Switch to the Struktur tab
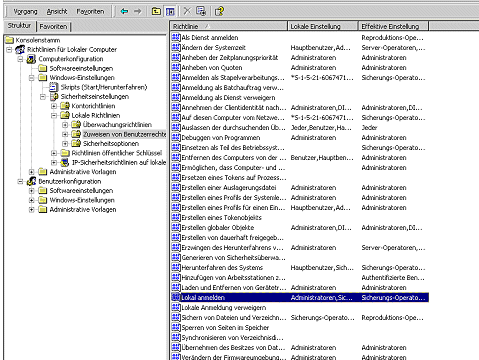 click(x=19, y=26)
